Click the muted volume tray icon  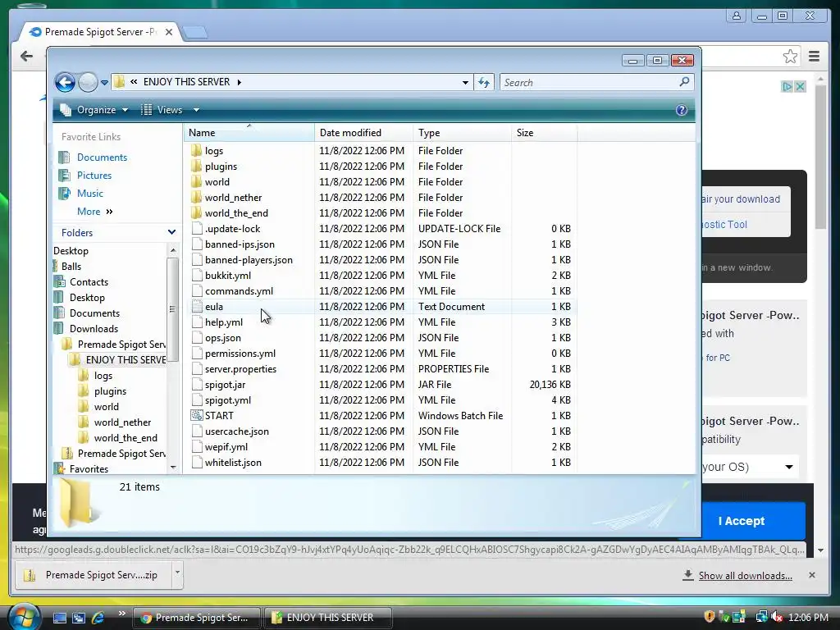point(777,617)
